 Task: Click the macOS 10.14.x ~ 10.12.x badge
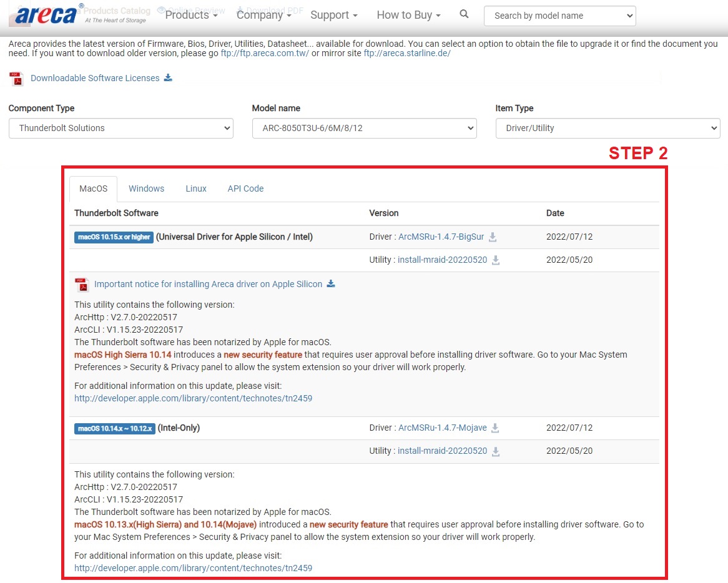(x=115, y=428)
